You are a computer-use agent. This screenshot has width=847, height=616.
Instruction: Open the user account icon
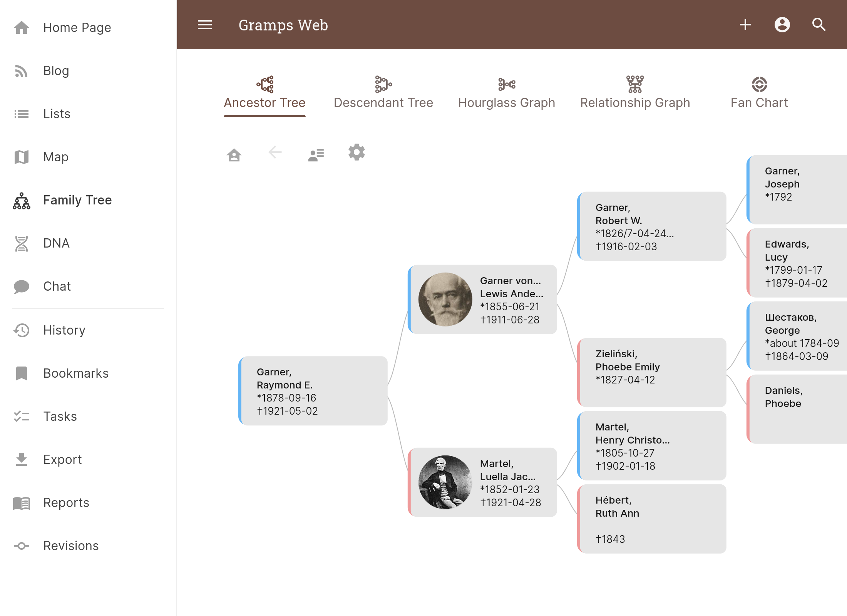click(782, 25)
